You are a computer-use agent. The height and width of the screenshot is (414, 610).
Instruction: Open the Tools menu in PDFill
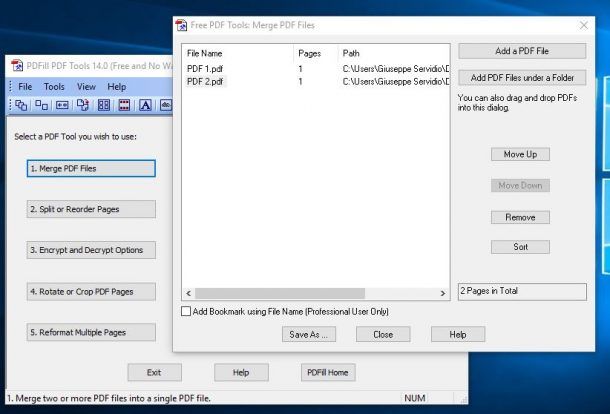[x=54, y=86]
